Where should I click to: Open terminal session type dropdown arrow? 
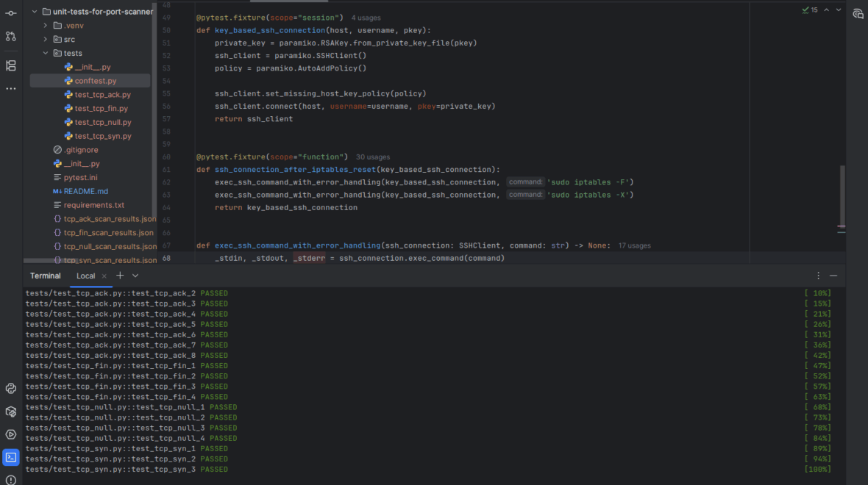pyautogui.click(x=135, y=276)
